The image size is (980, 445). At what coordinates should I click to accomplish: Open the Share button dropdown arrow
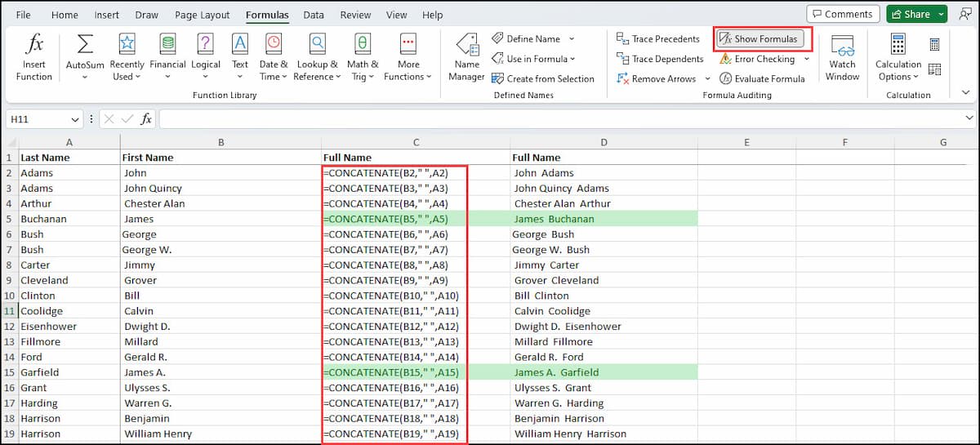coord(941,14)
